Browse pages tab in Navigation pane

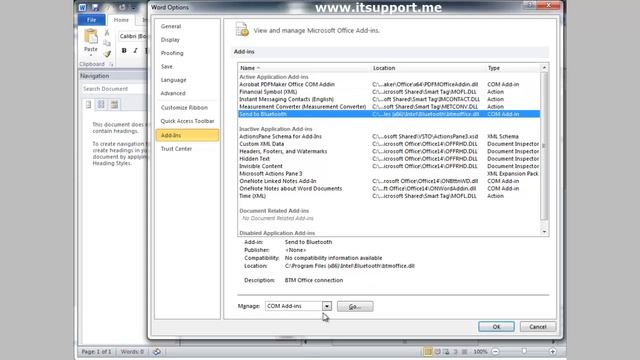[x=101, y=104]
